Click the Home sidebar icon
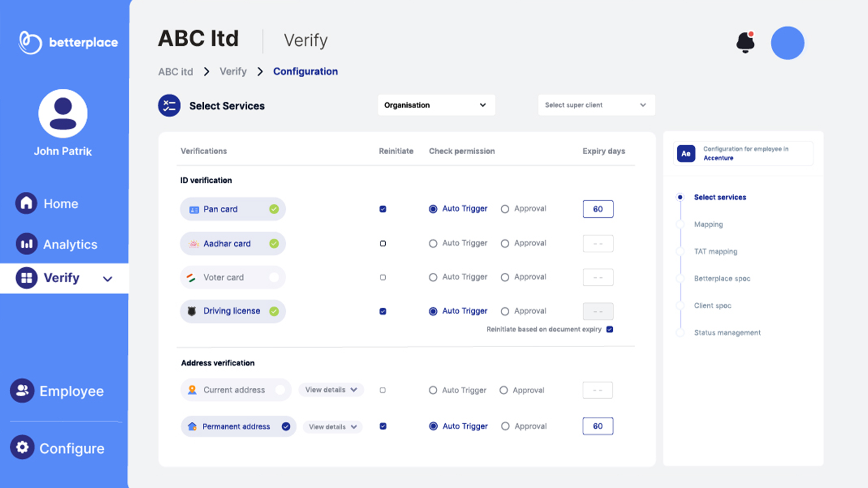 26,203
